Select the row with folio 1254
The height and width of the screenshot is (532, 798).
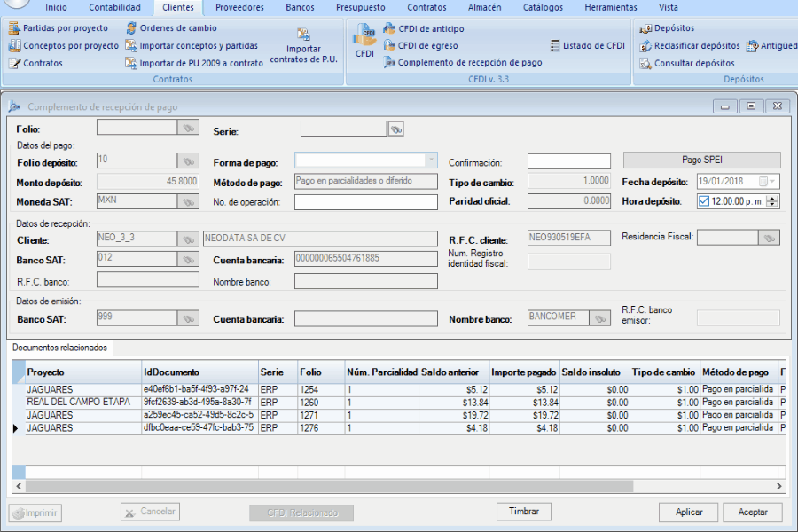click(398, 389)
